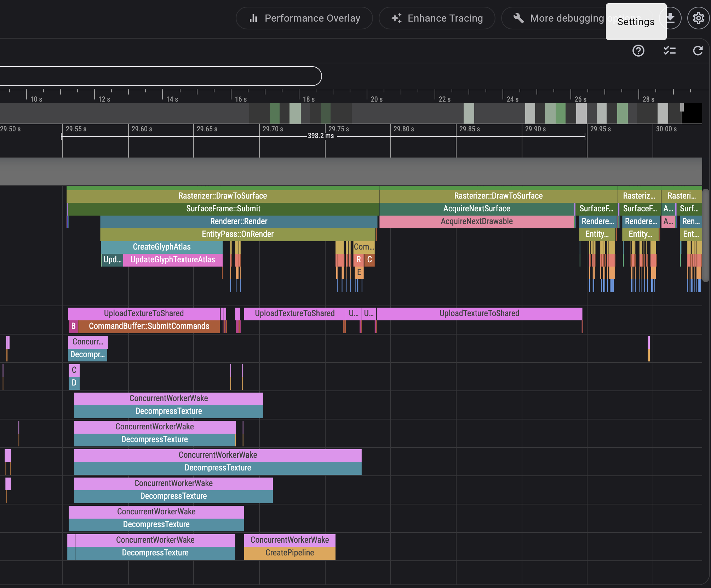Image resolution: width=711 pixels, height=588 pixels.
Task: Click the Performance Overlay bar chart icon
Action: pos(253,18)
